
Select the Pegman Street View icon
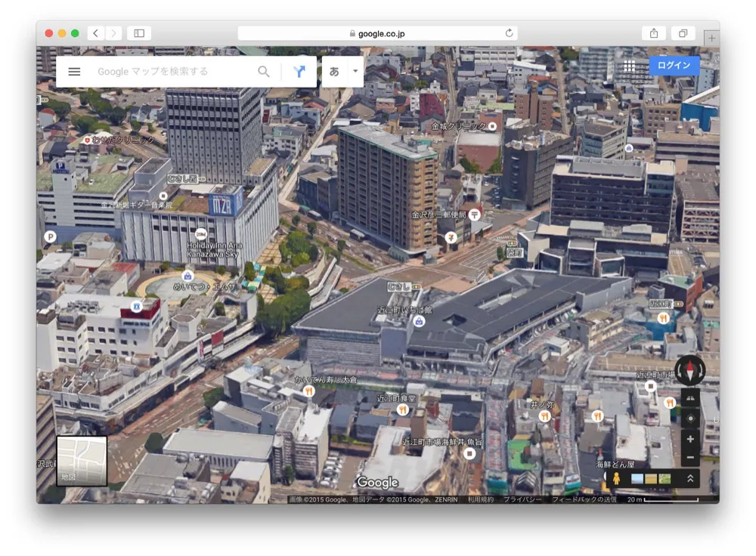pyautogui.click(x=618, y=478)
